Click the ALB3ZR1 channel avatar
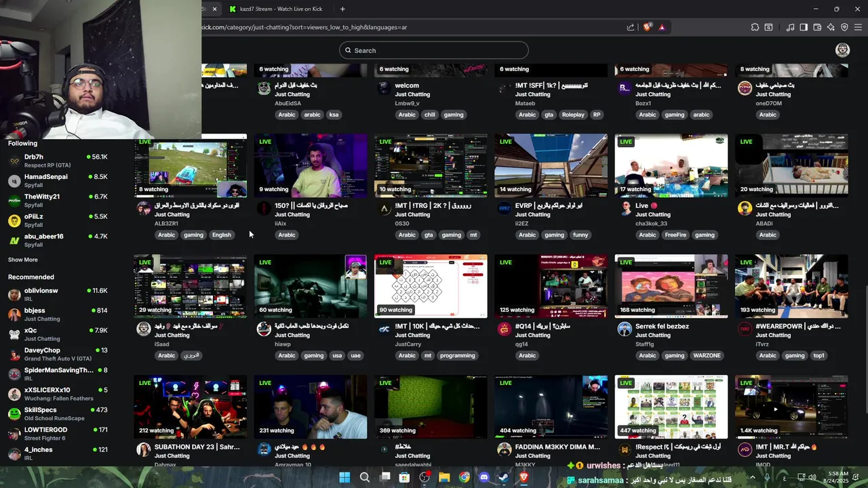The image size is (868, 488). coord(143,208)
